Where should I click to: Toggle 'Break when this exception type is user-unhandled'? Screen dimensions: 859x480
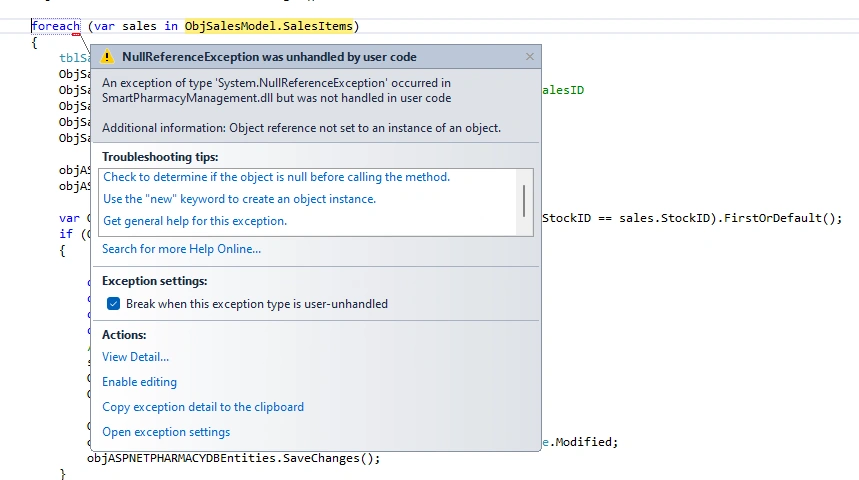tap(113, 304)
